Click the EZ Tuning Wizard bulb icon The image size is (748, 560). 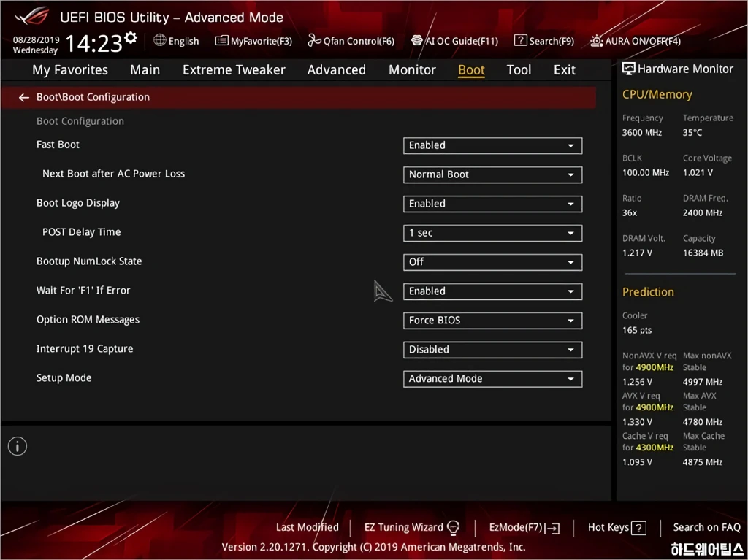point(453,528)
